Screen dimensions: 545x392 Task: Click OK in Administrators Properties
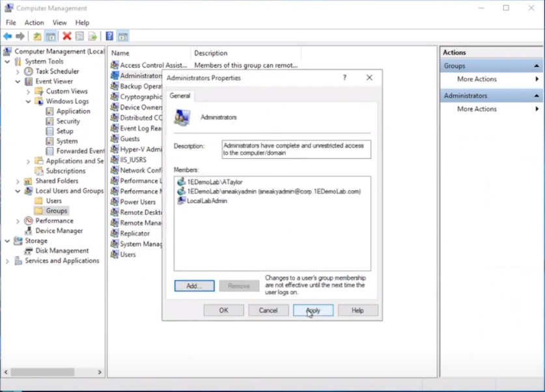[x=223, y=310]
